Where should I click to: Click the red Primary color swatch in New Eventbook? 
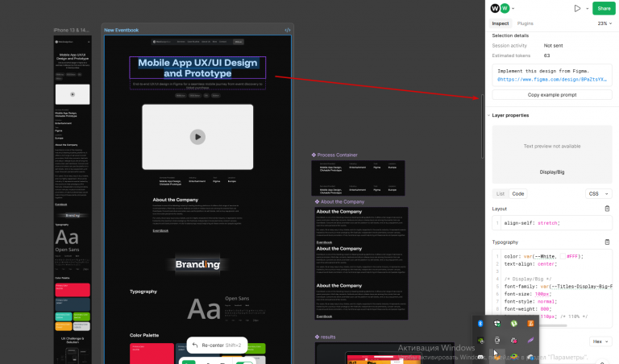152,354
